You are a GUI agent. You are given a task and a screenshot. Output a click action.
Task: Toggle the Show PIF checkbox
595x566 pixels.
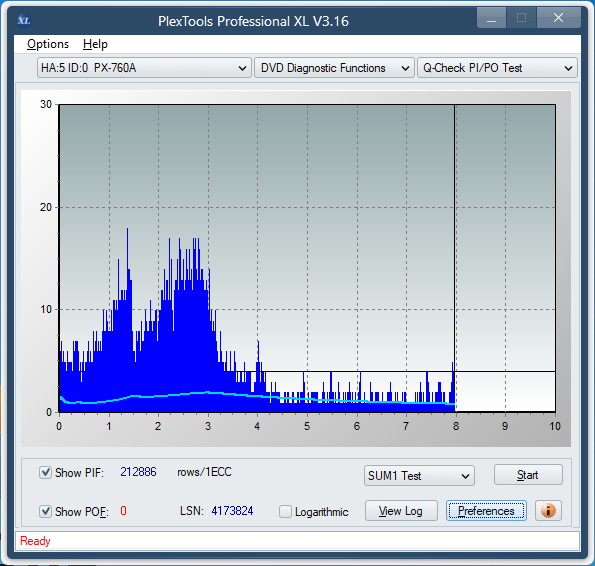click(x=45, y=473)
